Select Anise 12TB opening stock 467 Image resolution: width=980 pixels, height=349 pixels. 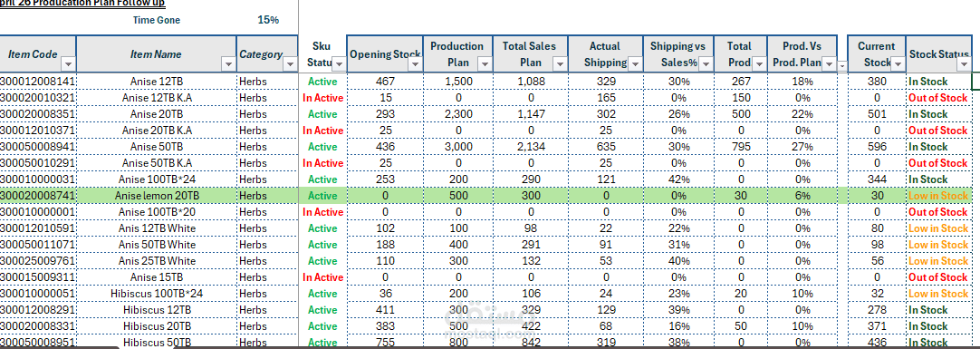click(x=386, y=82)
